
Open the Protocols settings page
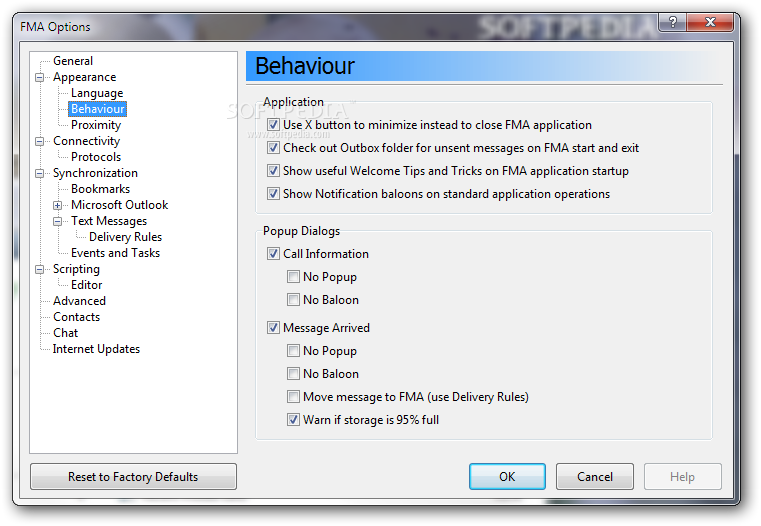(x=96, y=157)
